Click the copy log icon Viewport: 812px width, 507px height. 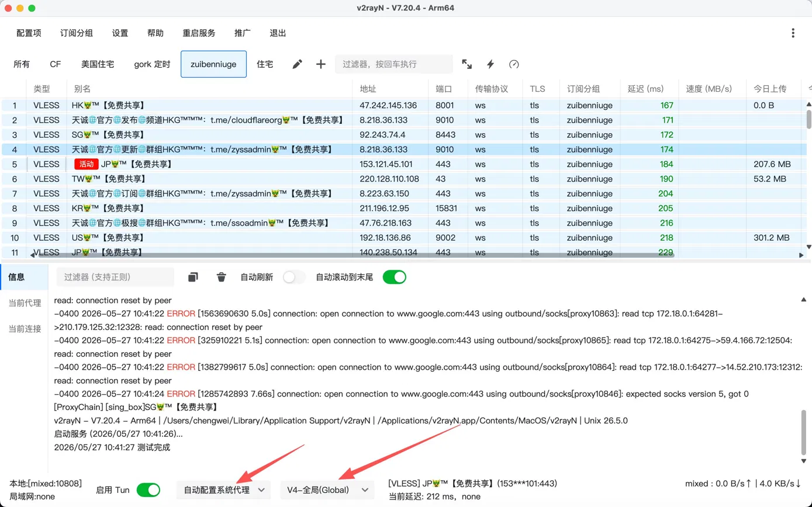point(193,277)
